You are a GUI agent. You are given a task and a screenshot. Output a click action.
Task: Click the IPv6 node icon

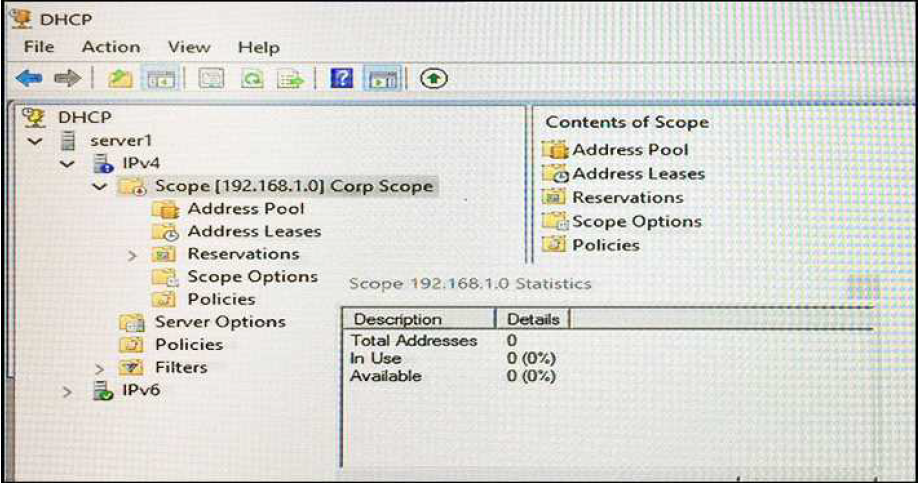104,390
